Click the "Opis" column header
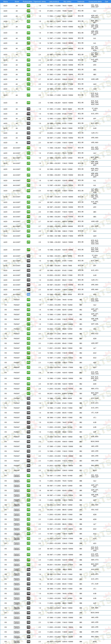Viewport: 111px width, 644px height. (x=106, y=2)
